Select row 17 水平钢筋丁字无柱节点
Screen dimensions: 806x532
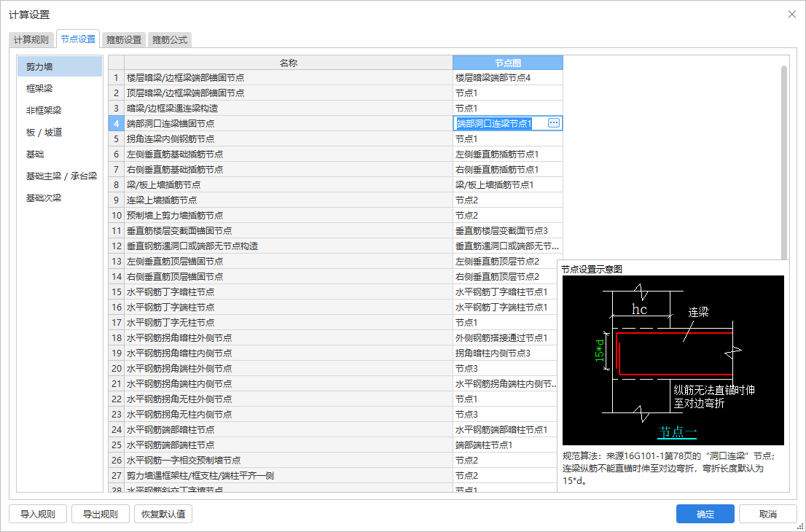289,322
